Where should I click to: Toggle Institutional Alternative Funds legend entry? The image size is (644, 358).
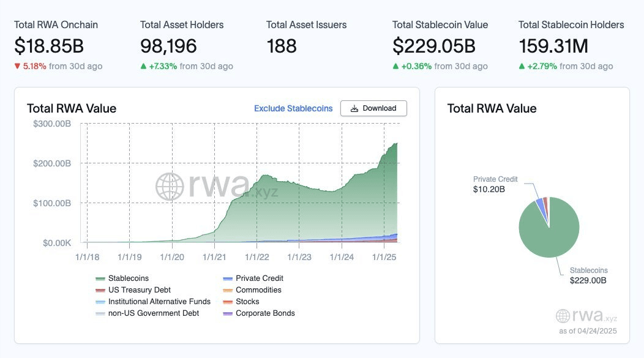click(x=153, y=301)
